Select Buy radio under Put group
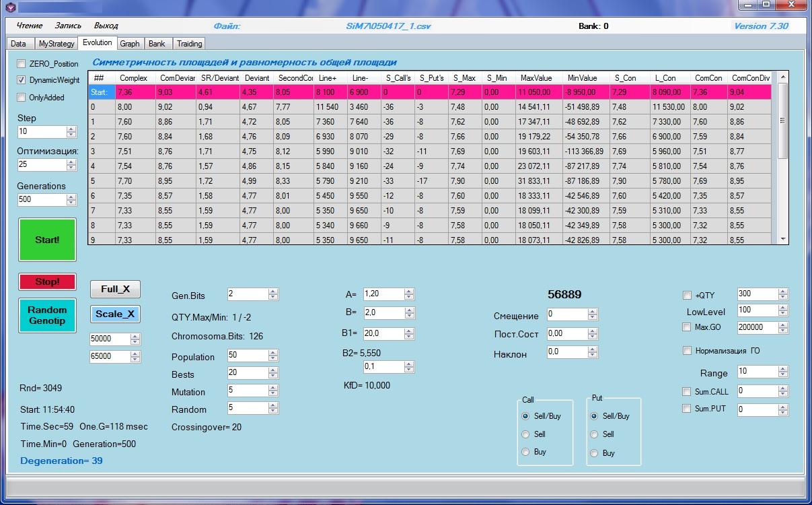The height and width of the screenshot is (505, 812). (x=594, y=453)
